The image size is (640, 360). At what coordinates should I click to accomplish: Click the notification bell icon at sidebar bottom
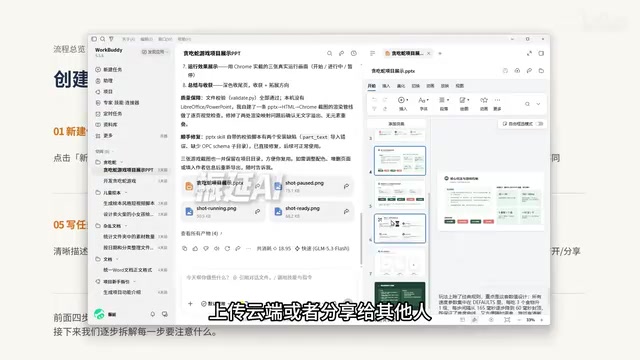tap(153, 314)
